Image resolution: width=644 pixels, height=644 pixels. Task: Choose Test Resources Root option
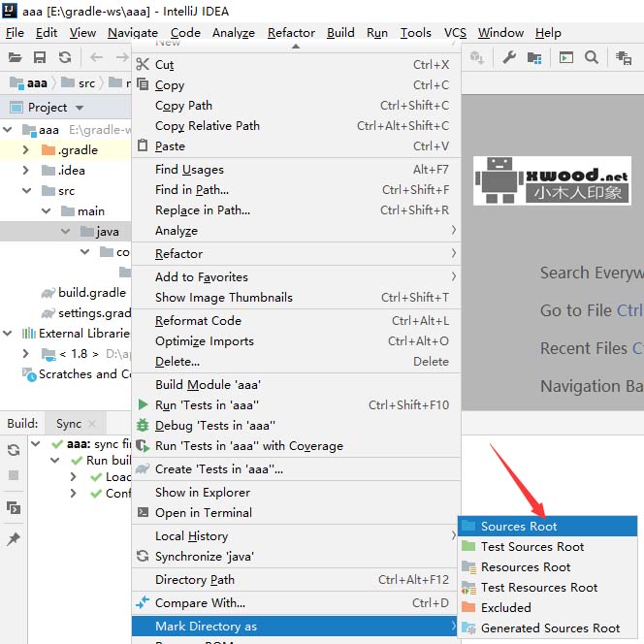point(547,587)
